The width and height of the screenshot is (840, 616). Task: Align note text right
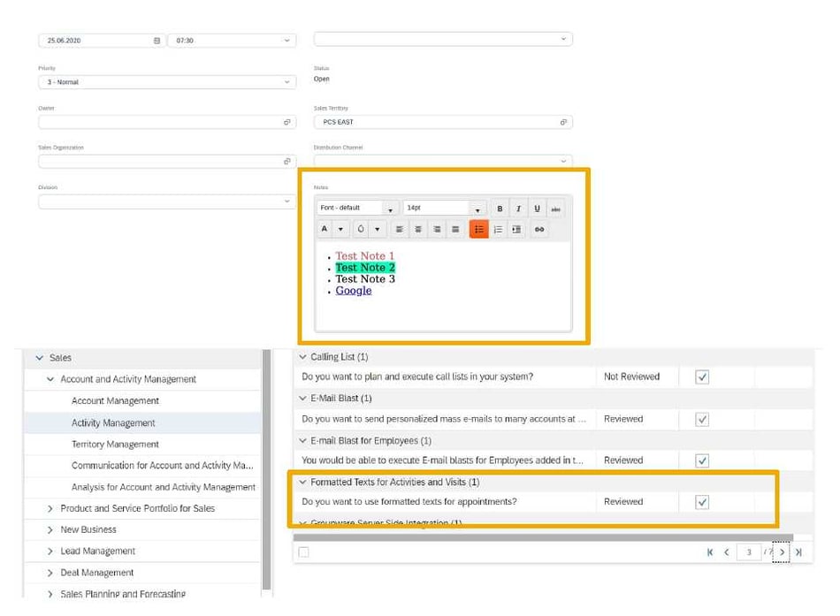tap(437, 229)
